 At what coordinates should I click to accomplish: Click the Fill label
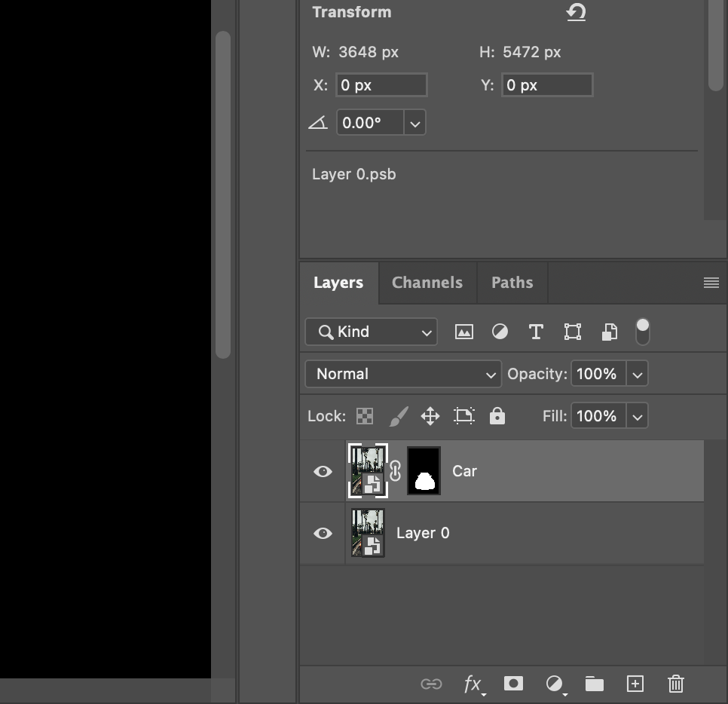(x=555, y=415)
